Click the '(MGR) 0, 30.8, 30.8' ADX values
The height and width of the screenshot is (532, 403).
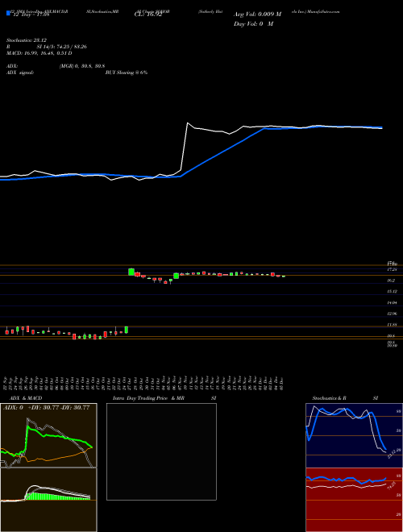pos(81,66)
